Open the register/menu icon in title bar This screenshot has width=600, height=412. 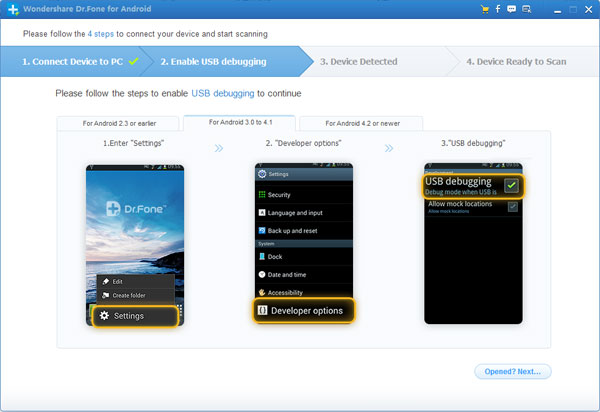(527, 9)
